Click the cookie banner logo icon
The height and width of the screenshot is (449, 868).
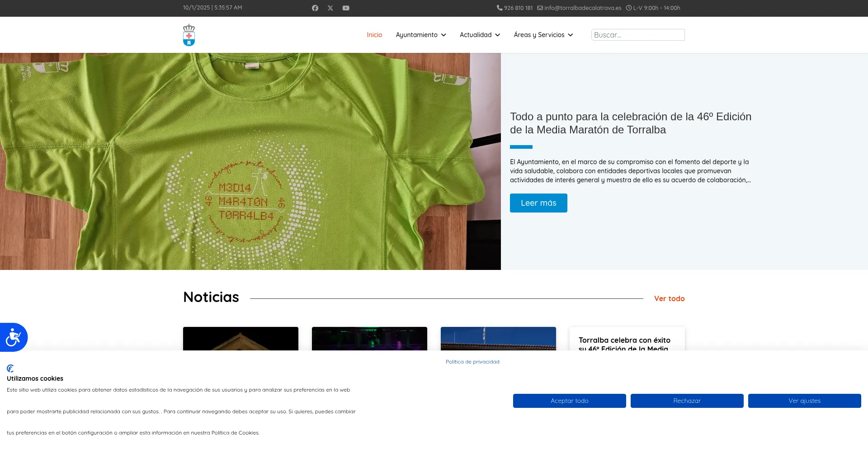tap(10, 369)
